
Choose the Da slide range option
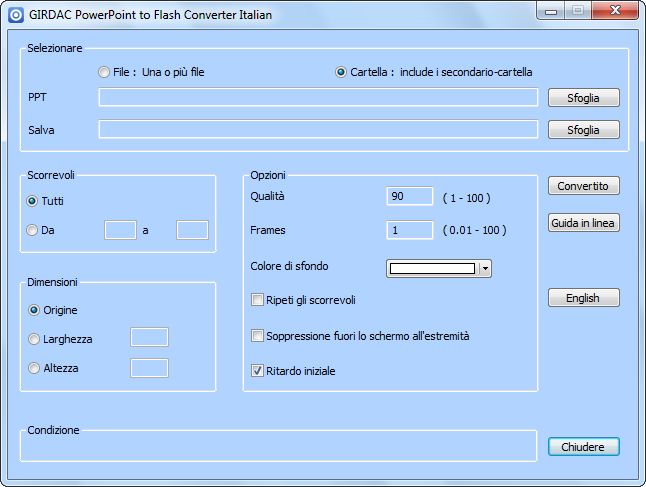click(x=32, y=230)
